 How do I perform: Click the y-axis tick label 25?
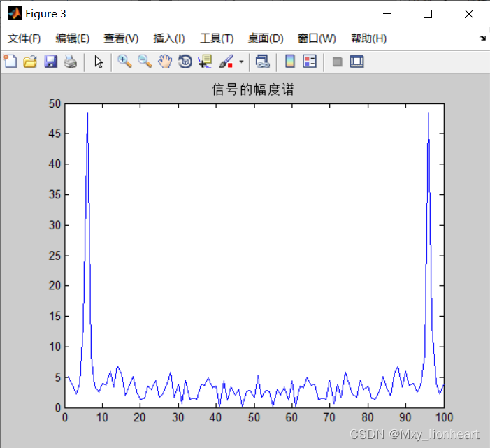55,256
